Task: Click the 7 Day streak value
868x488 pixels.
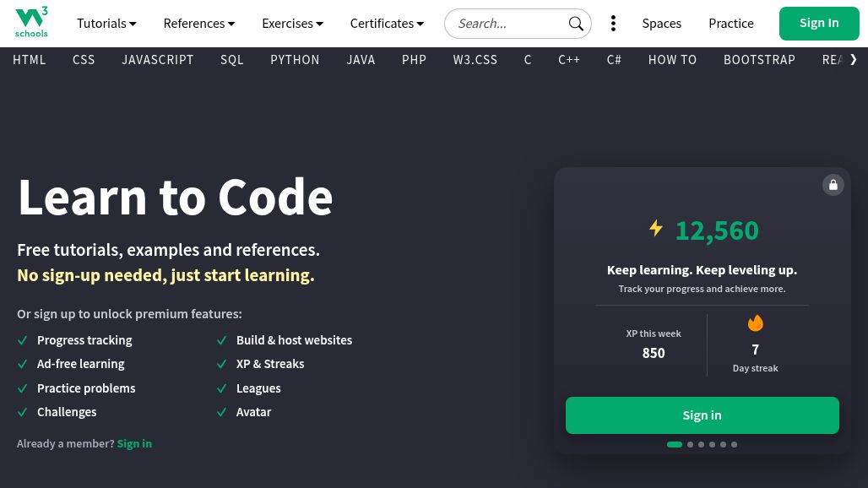Action: pyautogui.click(x=755, y=350)
